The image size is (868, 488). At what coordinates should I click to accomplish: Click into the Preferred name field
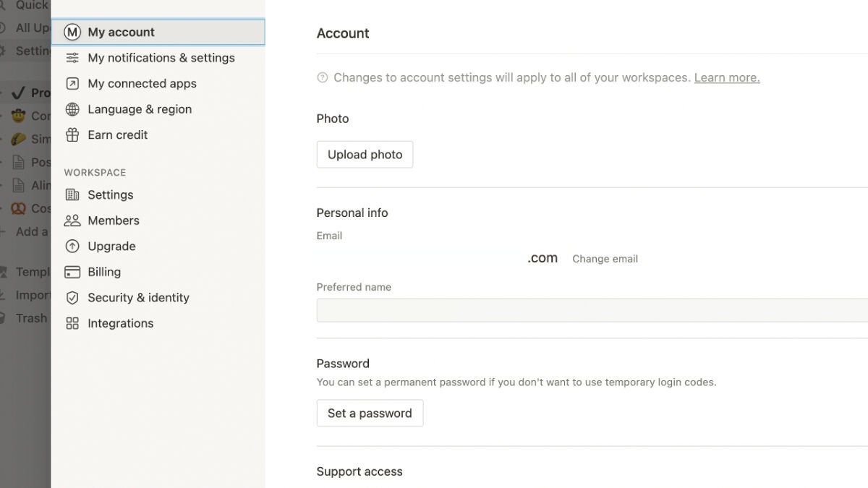point(592,310)
